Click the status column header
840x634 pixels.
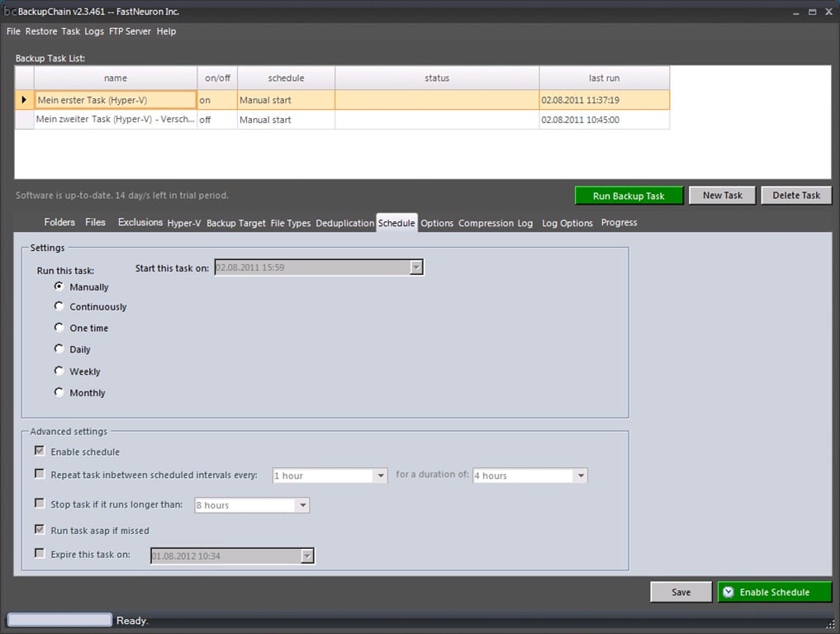tap(437, 78)
